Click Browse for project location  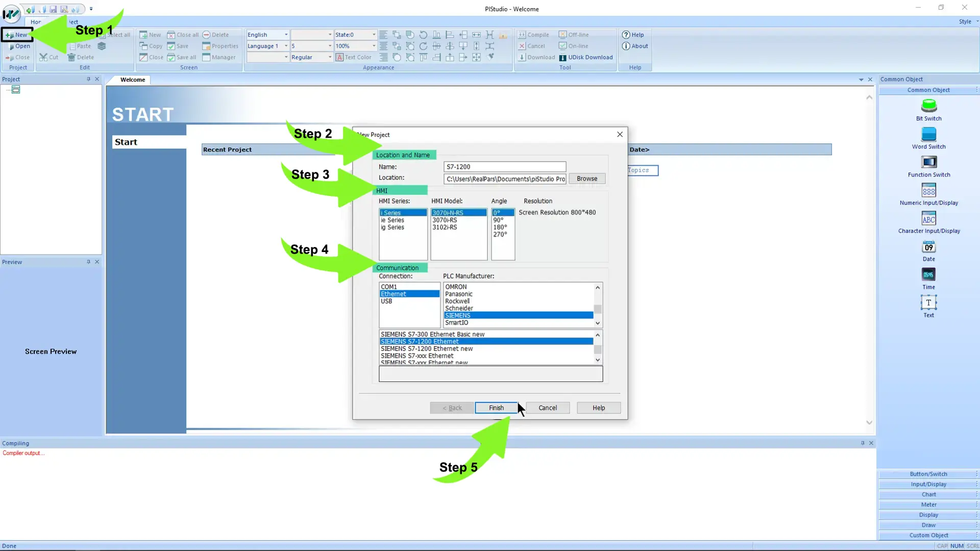(587, 179)
